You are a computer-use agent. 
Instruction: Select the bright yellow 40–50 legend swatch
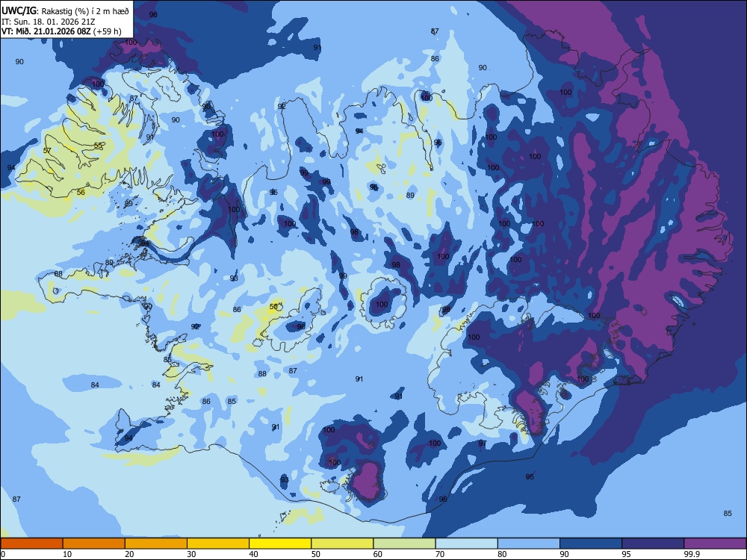click(280, 544)
